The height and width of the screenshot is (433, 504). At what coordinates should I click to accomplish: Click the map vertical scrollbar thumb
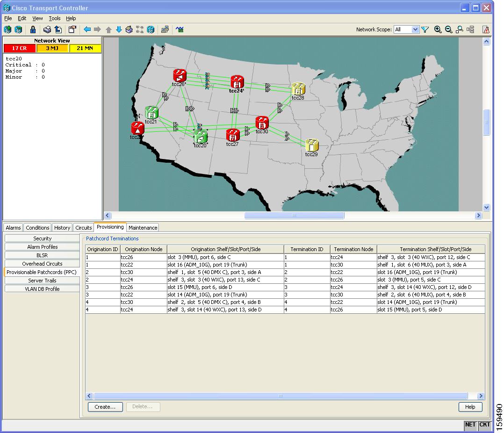tap(486, 122)
